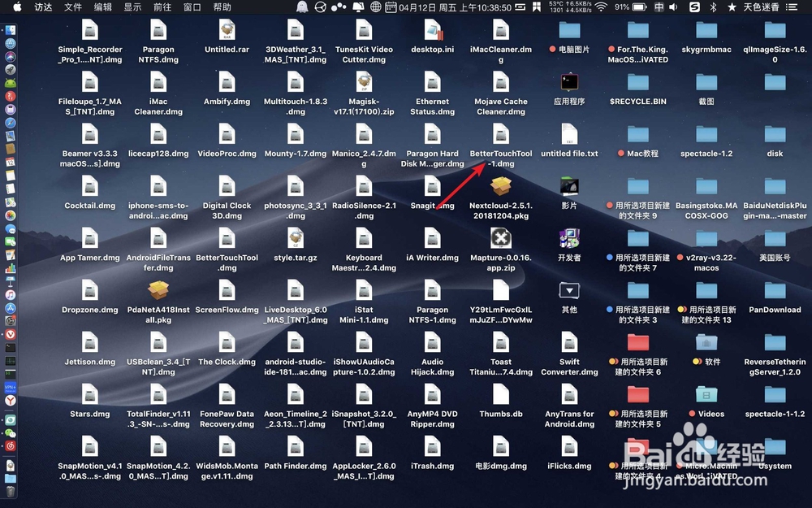The width and height of the screenshot is (812, 508).
Task: Click the Bluetooth menu bar icon
Action: (x=713, y=7)
